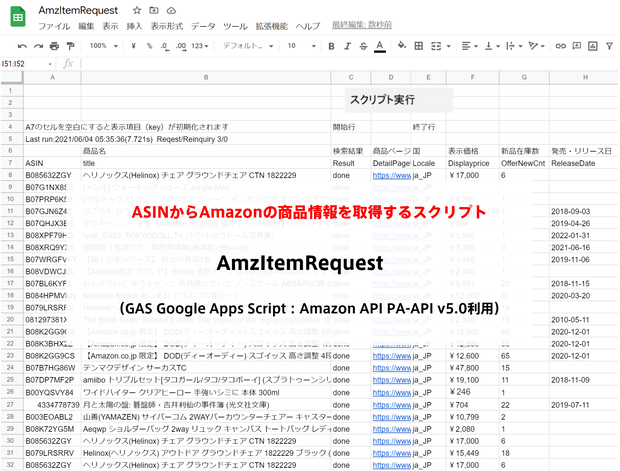Screen dimensions: 620x471
Task: Open the text rotation dropdown
Action: coord(537,46)
